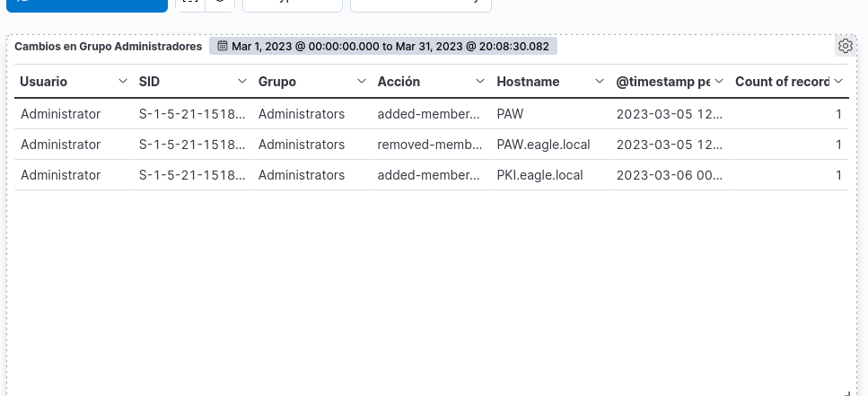Click Usuario column header label
Viewport: 868px width, 396px height.
pos(44,82)
